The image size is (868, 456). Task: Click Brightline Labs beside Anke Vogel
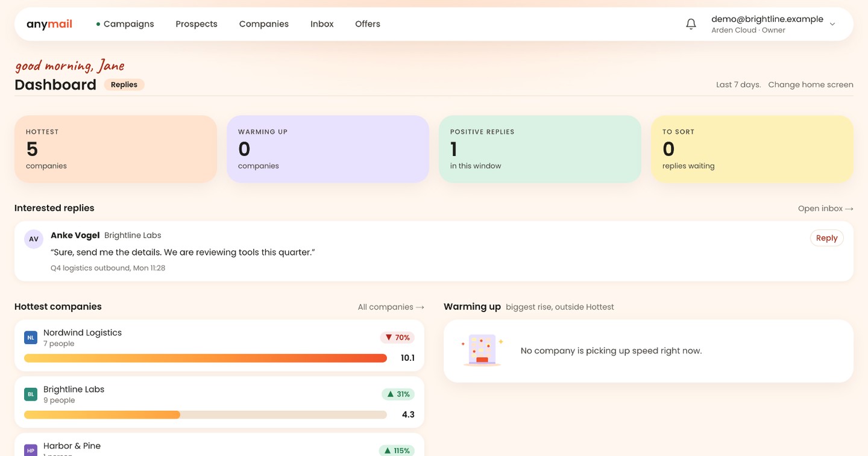[x=133, y=236]
